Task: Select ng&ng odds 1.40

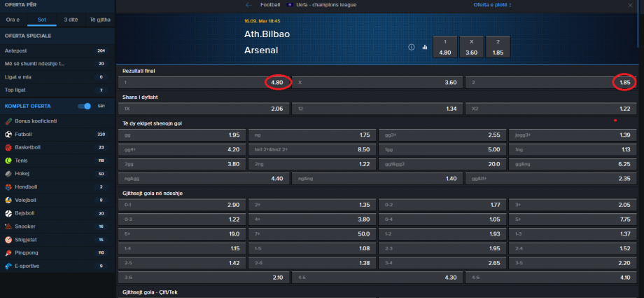Action: (x=377, y=179)
